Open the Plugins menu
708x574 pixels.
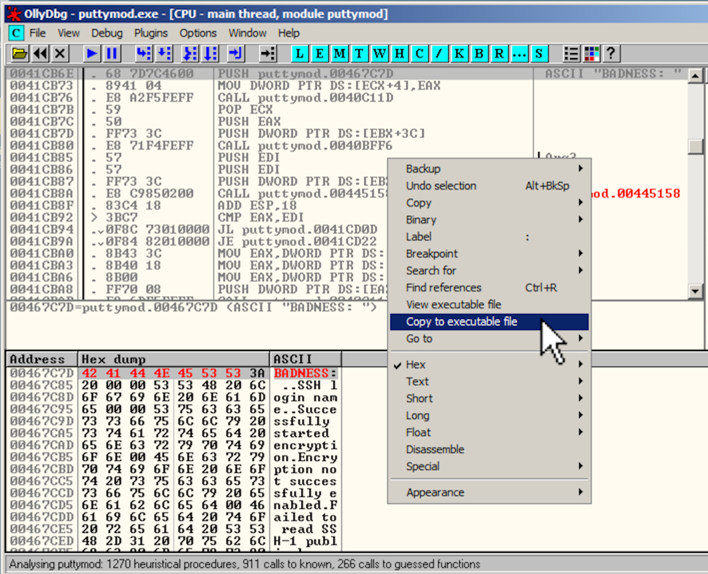coord(151,33)
